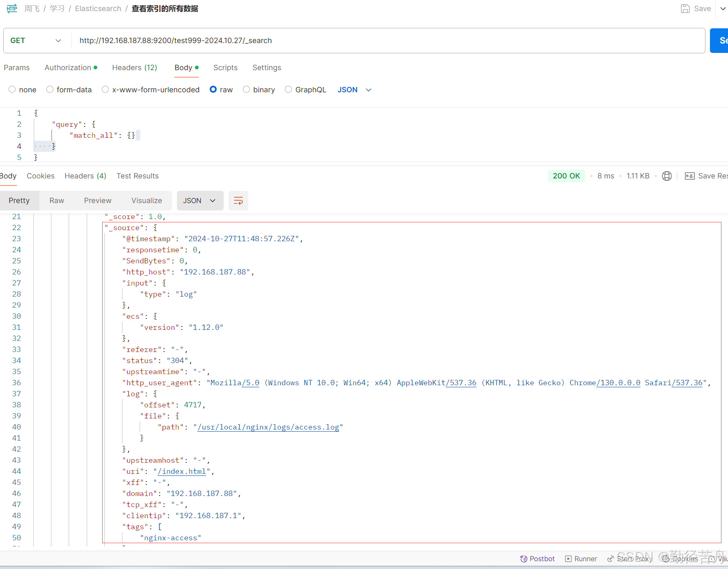This screenshot has width=728, height=569.
Task: Click the Start Proxy satellite icon
Action: pyautogui.click(x=611, y=559)
